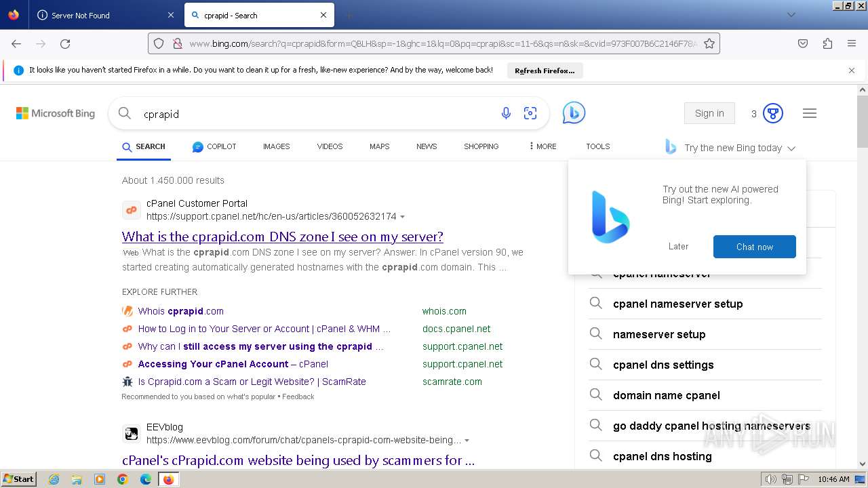Open the cPanel's cPrapid.com scammers result
This screenshot has height=488, width=868.
(298, 460)
